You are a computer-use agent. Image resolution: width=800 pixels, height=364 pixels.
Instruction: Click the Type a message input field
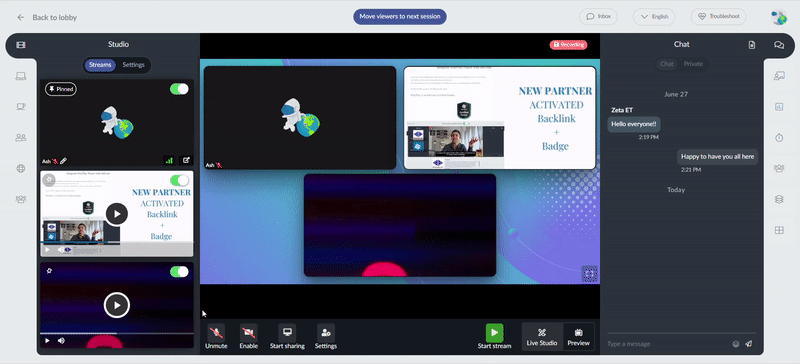tap(667, 344)
